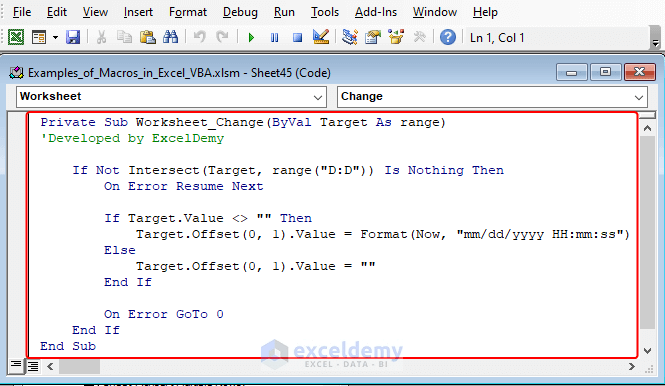Click the blue Help question mark icon
Viewport: 665px width, 386px height.
[x=447, y=37]
